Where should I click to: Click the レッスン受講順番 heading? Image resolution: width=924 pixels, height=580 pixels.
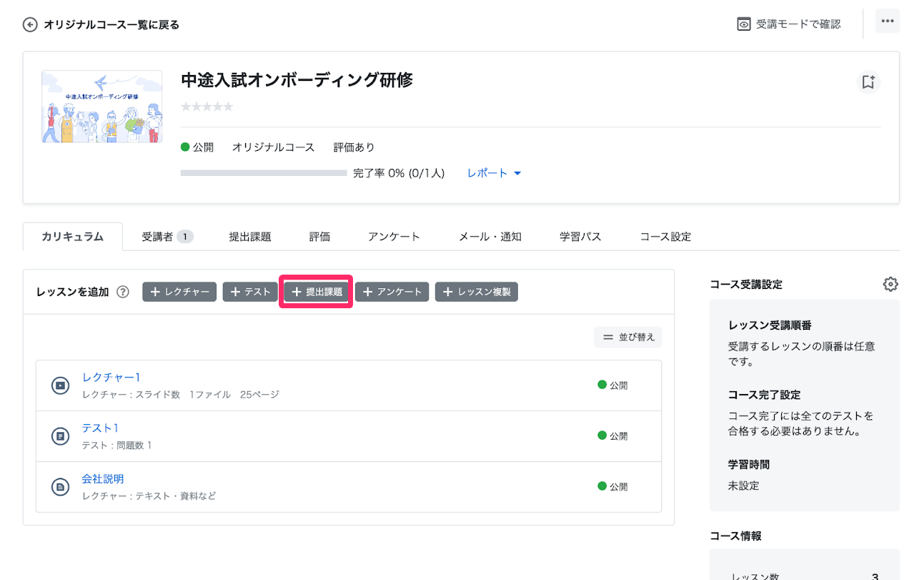click(x=770, y=325)
